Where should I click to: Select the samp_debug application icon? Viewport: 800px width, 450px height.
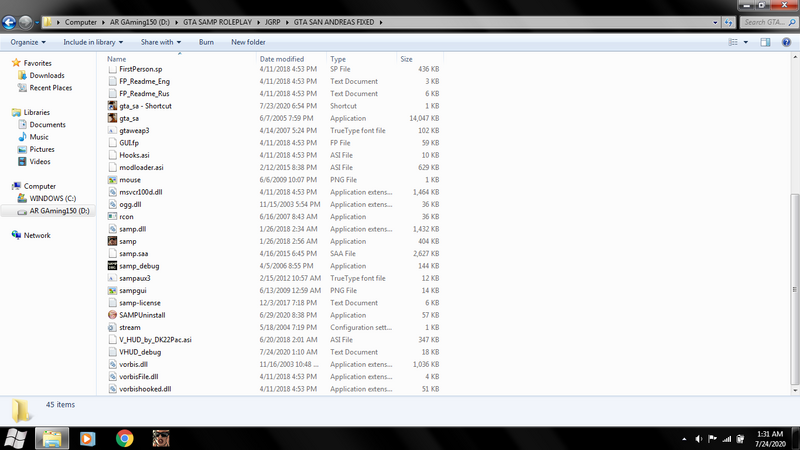(112, 266)
